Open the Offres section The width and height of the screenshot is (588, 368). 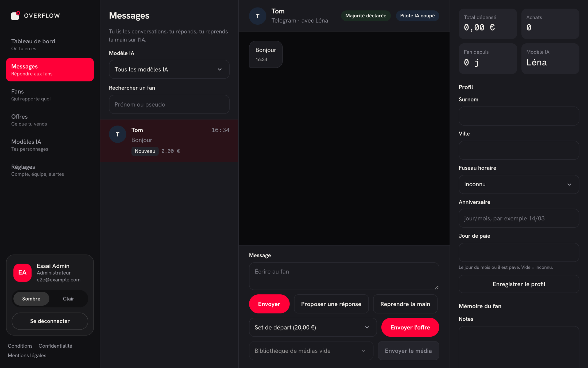(x=50, y=120)
